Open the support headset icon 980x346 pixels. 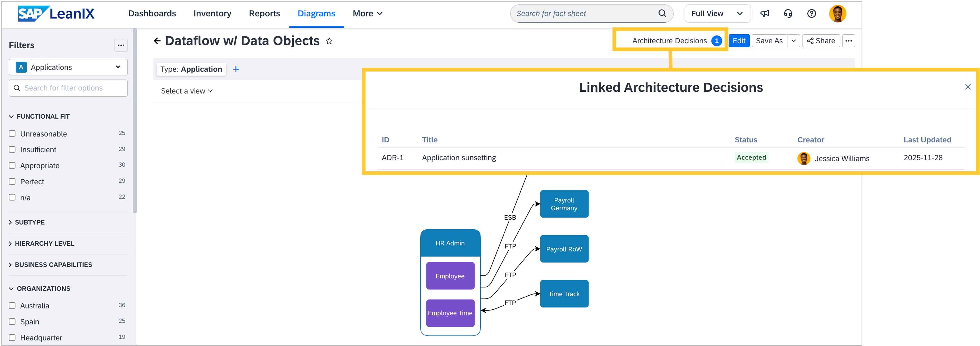tap(788, 14)
